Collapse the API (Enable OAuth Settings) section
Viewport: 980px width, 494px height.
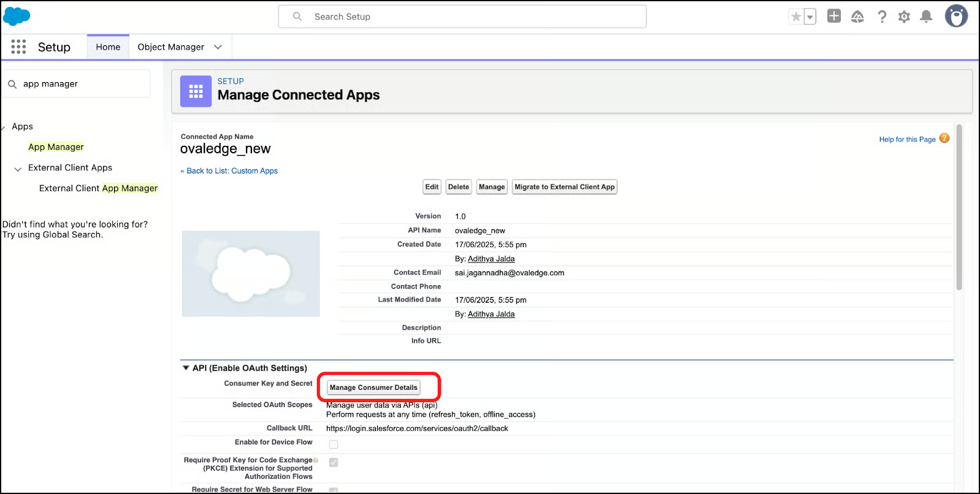click(186, 368)
